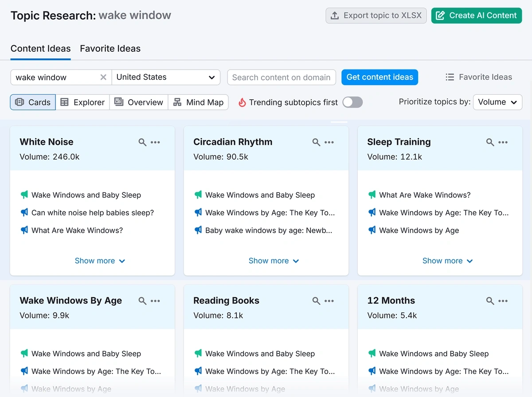
Task: Open the United States country dropdown
Action: point(166,77)
